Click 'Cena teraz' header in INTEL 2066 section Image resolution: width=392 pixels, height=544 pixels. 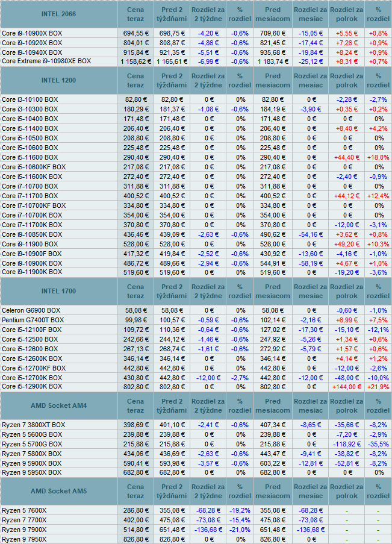pyautogui.click(x=135, y=14)
